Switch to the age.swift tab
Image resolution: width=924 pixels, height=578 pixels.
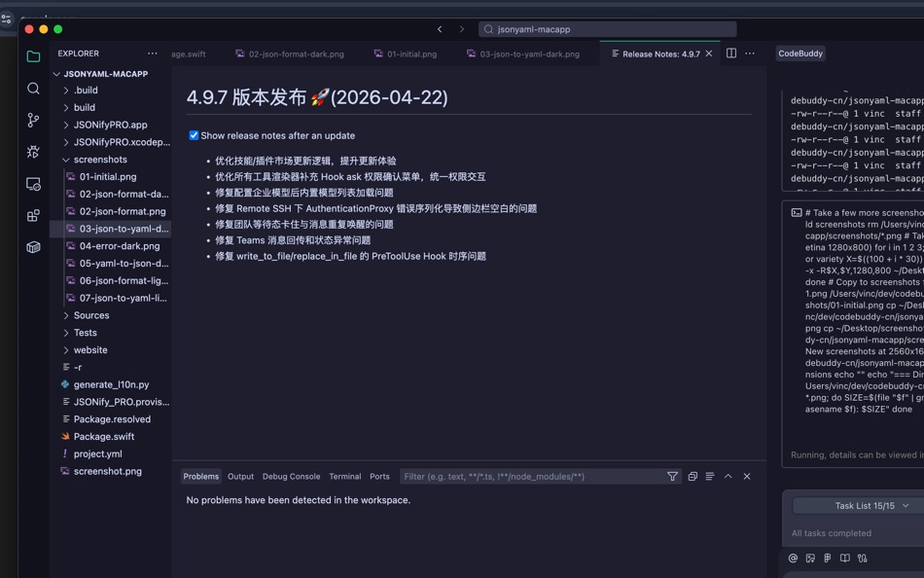tap(189, 54)
